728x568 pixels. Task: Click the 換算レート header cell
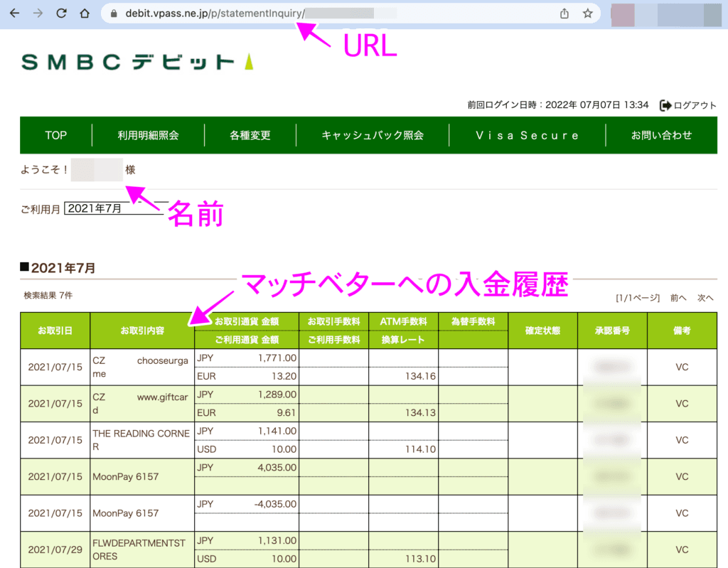pos(404,340)
